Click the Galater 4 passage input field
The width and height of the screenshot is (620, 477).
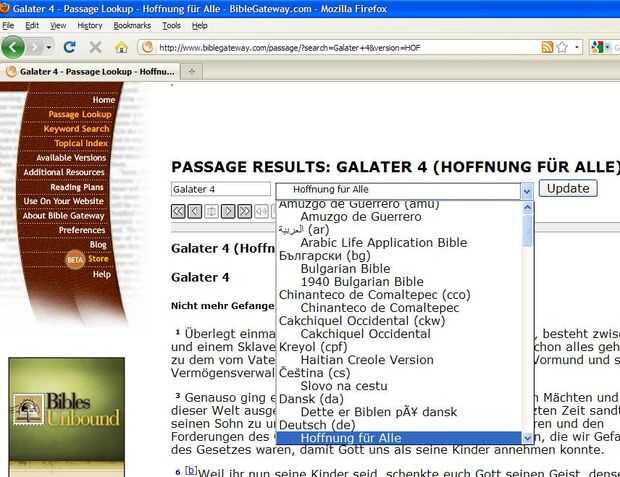(x=221, y=189)
